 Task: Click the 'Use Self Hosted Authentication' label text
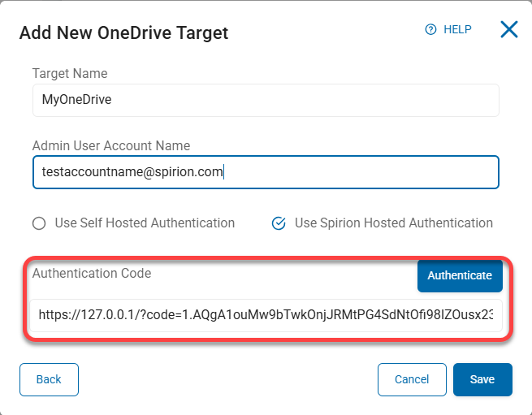145,223
